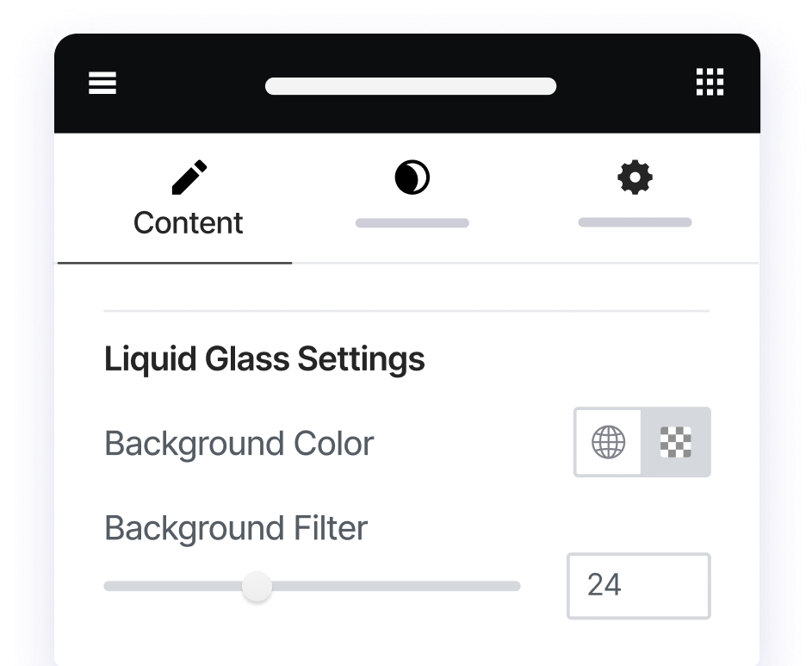
Task: Click the underline beneath the Content tab
Action: click(x=175, y=262)
